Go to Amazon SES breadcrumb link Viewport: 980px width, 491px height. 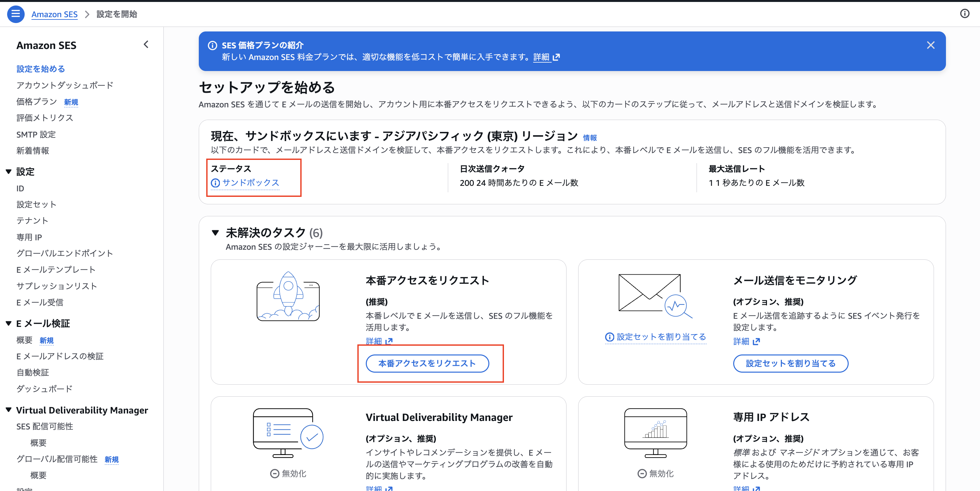point(54,14)
